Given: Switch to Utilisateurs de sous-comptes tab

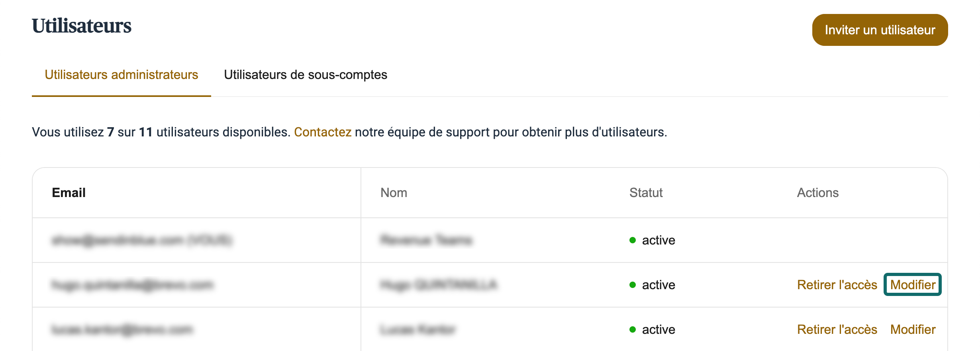Looking at the screenshot, I should click(x=305, y=75).
